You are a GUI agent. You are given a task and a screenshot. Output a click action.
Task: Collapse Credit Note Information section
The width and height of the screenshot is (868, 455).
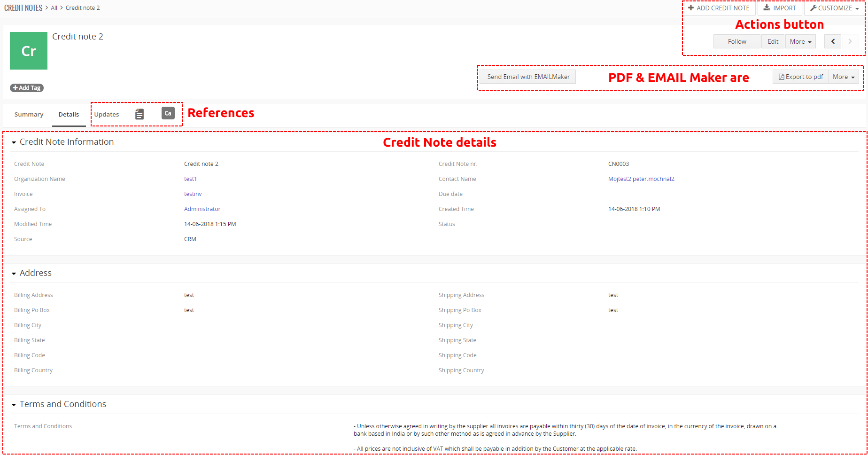(x=14, y=142)
